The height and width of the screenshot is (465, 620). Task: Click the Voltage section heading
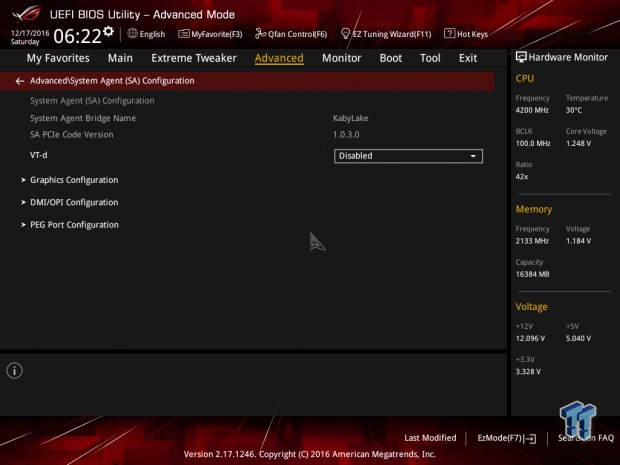pyautogui.click(x=531, y=307)
